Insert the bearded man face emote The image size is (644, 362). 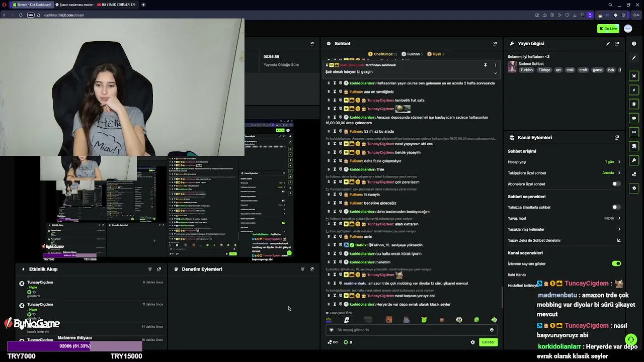coord(388,320)
